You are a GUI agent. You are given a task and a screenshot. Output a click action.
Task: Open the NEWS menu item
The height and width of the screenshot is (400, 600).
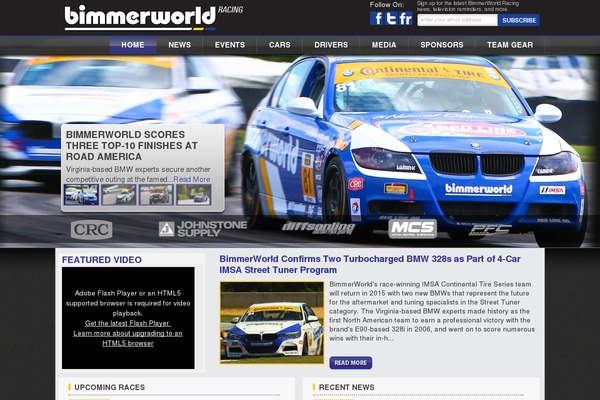179,45
